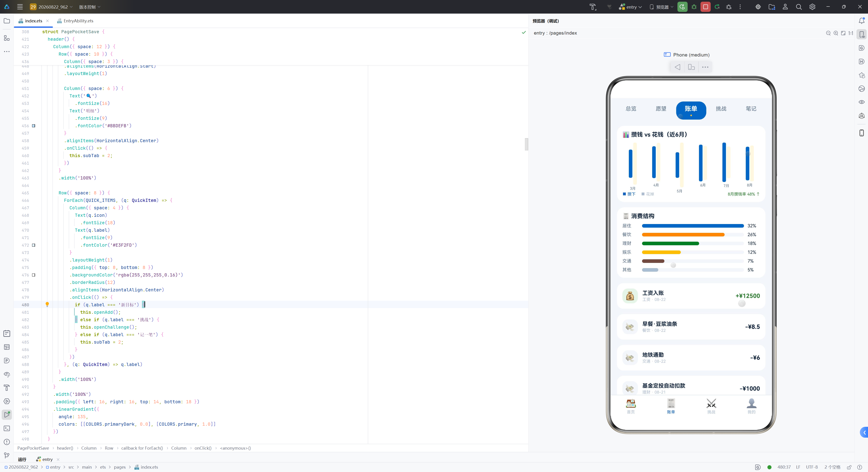The image size is (868, 472).
Task: Open the project structure folder icon
Action: (772, 7)
